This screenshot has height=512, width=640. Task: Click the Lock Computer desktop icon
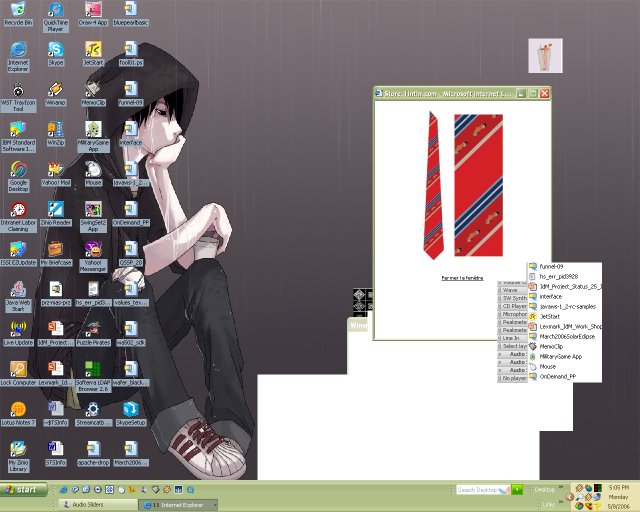pos(18,374)
